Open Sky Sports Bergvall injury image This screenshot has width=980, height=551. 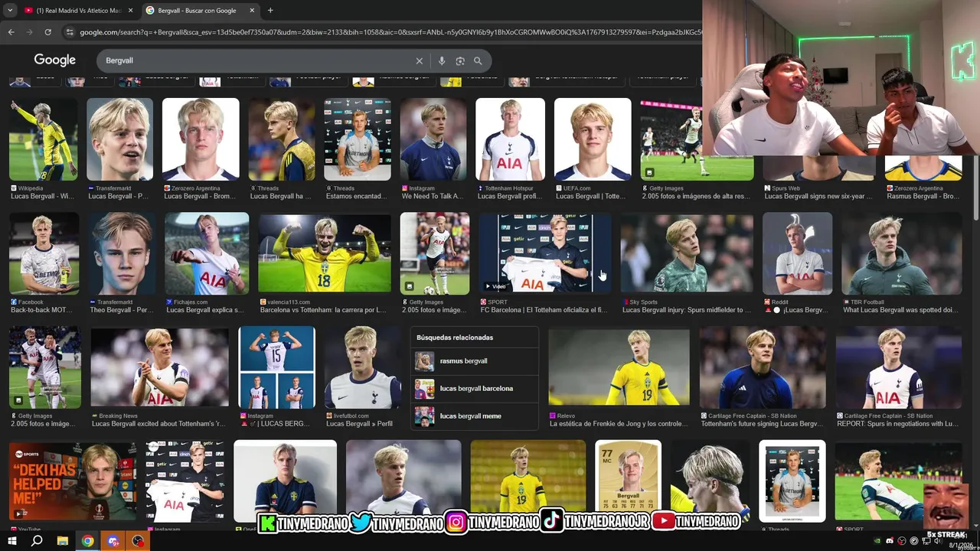(687, 253)
